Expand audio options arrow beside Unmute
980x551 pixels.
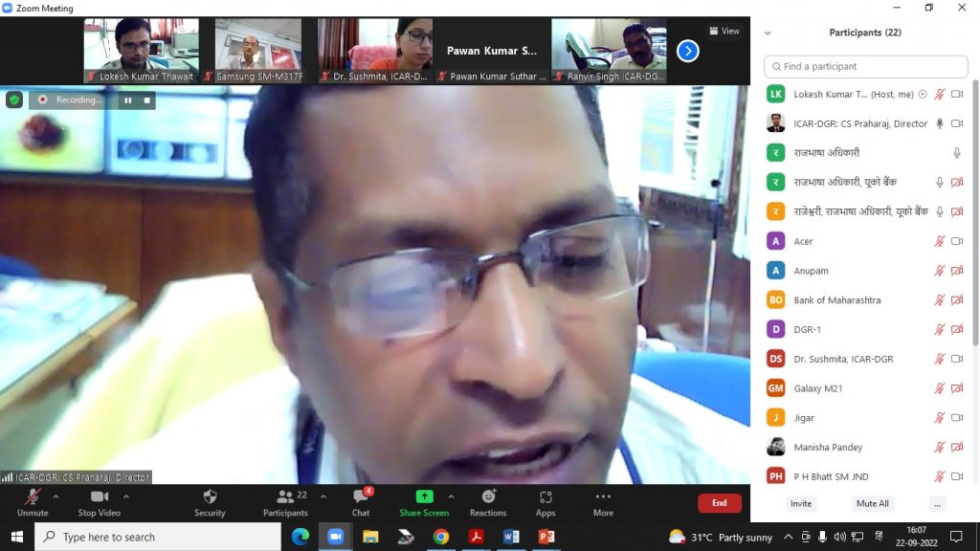56,496
